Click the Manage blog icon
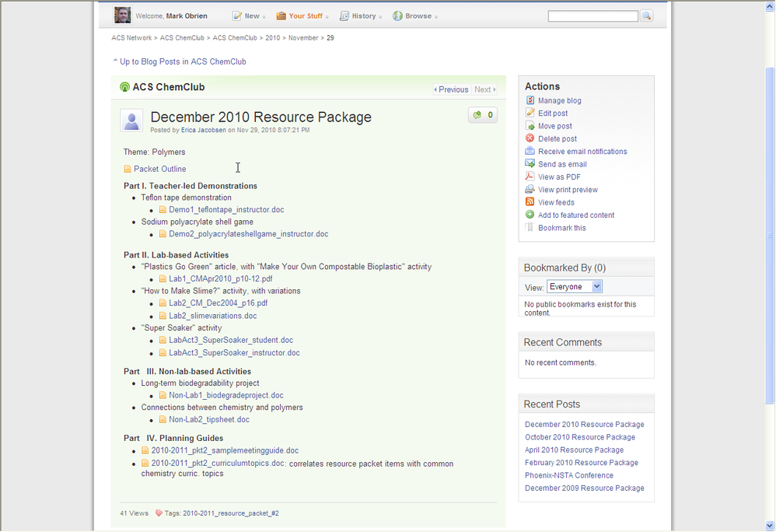This screenshot has width=776, height=532. click(x=530, y=100)
